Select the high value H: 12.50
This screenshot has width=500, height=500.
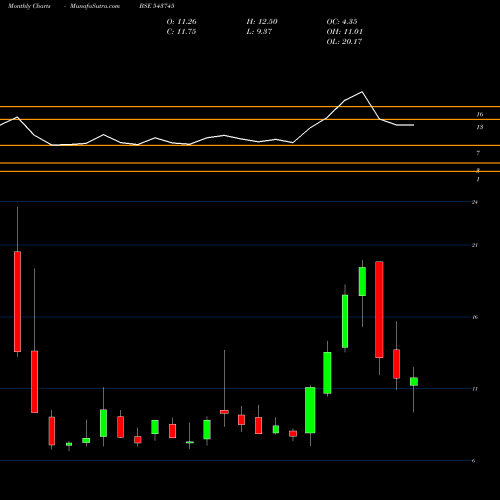[x=262, y=22]
